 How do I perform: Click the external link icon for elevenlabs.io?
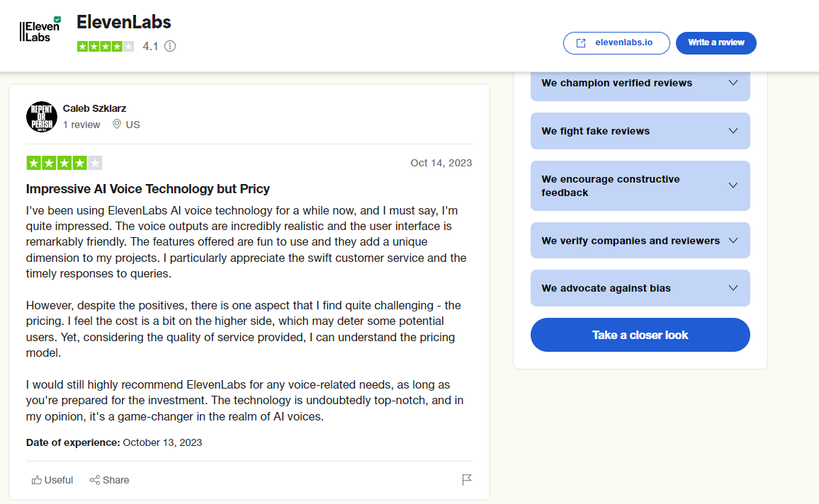point(581,42)
